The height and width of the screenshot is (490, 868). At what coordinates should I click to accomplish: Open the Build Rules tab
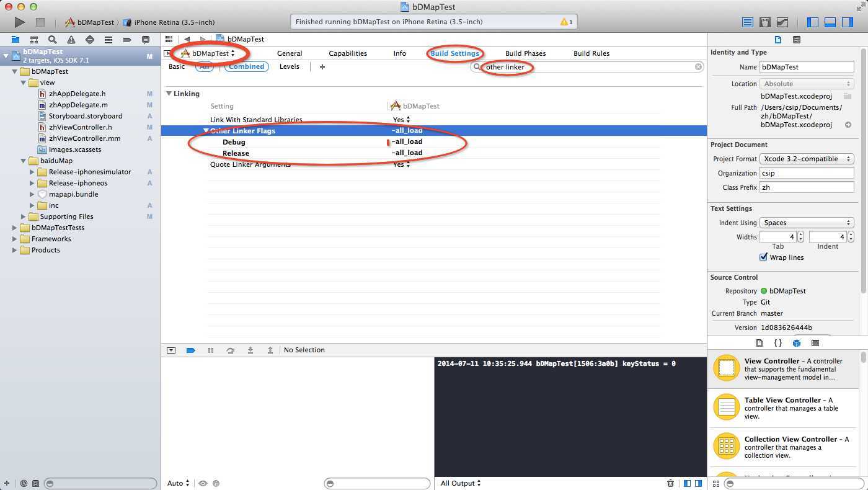click(x=591, y=53)
